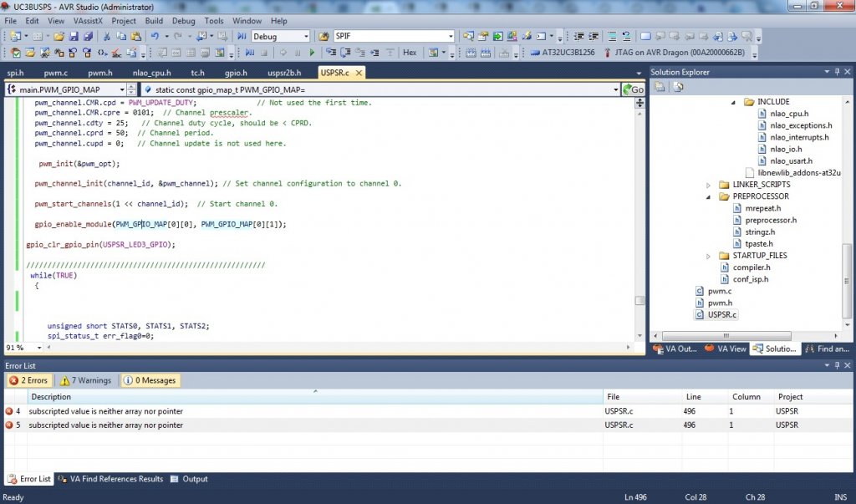
Task: Click the Copy icon
Action: point(121,37)
